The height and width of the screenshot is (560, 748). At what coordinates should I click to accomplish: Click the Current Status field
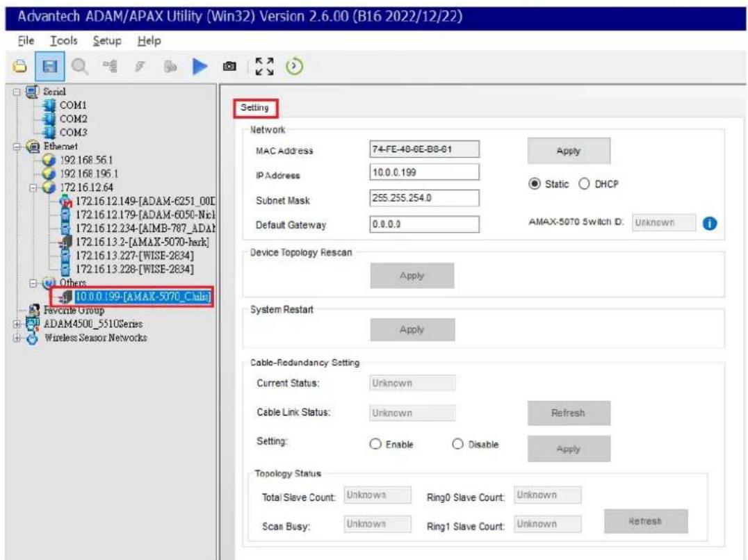point(412,384)
